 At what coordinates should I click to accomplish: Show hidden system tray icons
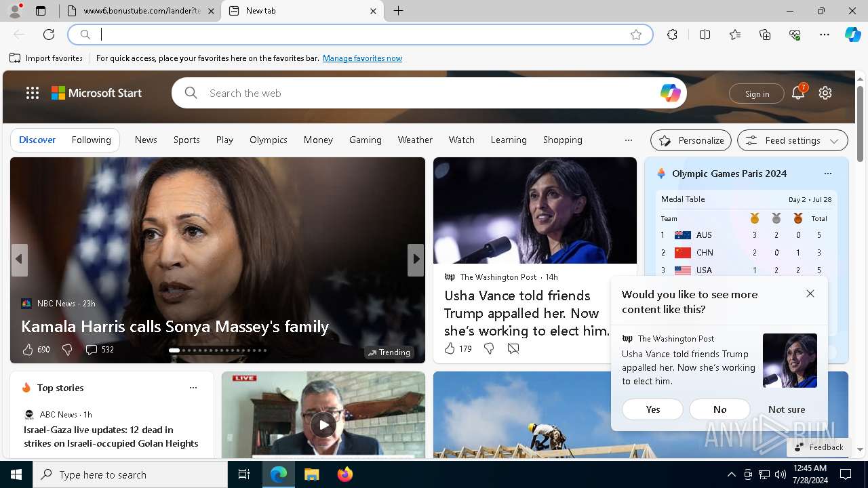point(731,474)
